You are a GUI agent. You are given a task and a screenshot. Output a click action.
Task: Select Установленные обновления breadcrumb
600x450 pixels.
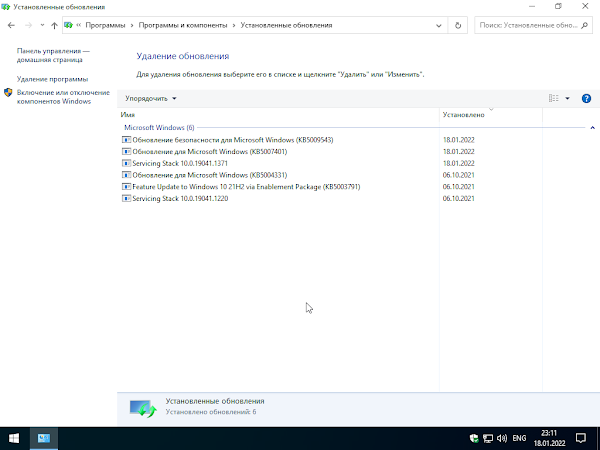point(286,25)
